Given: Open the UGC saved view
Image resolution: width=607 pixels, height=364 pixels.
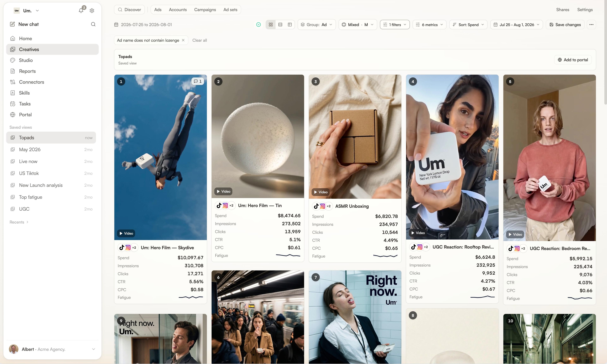Looking at the screenshot, I should pos(51,209).
